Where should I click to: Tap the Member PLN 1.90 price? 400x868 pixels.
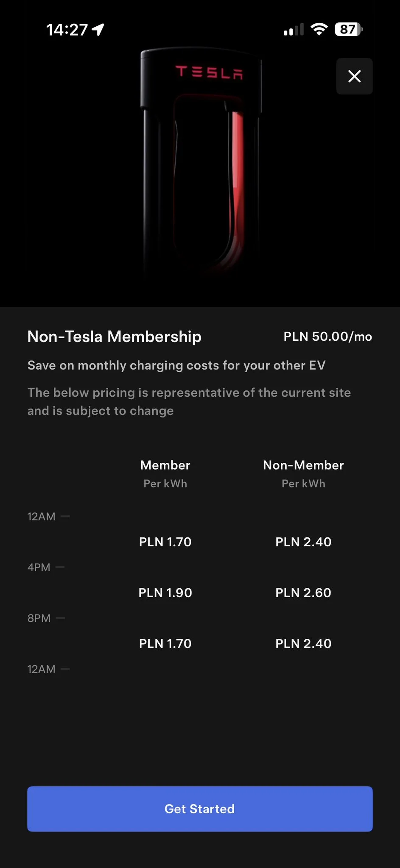coord(165,593)
